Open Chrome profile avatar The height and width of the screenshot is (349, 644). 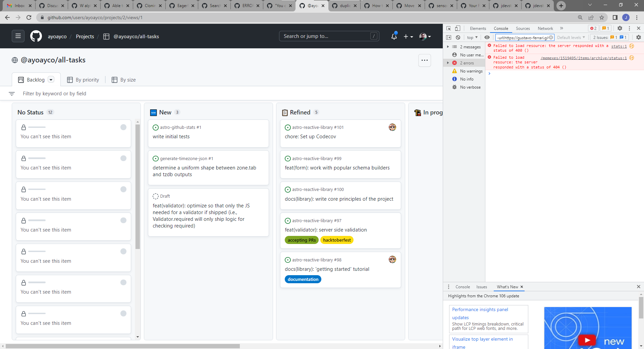pyautogui.click(x=626, y=17)
